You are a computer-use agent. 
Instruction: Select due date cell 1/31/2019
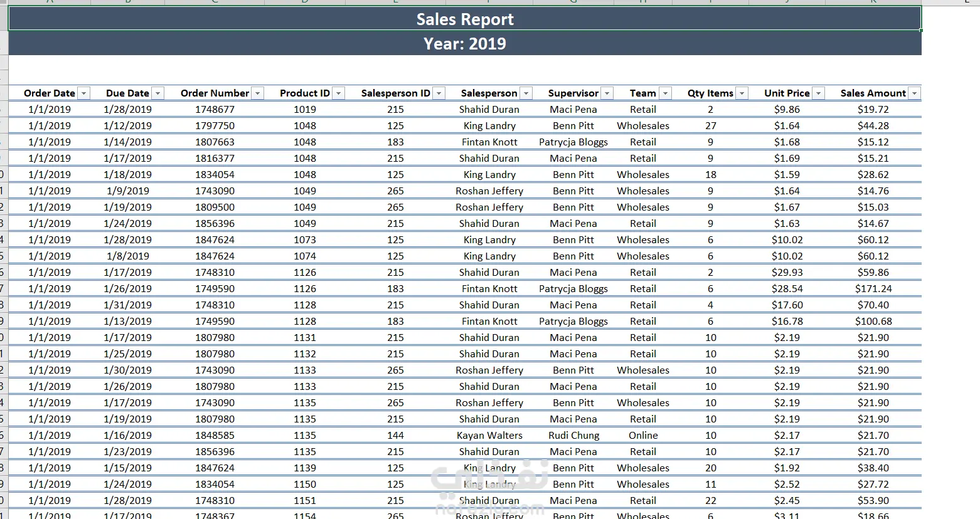pyautogui.click(x=128, y=305)
